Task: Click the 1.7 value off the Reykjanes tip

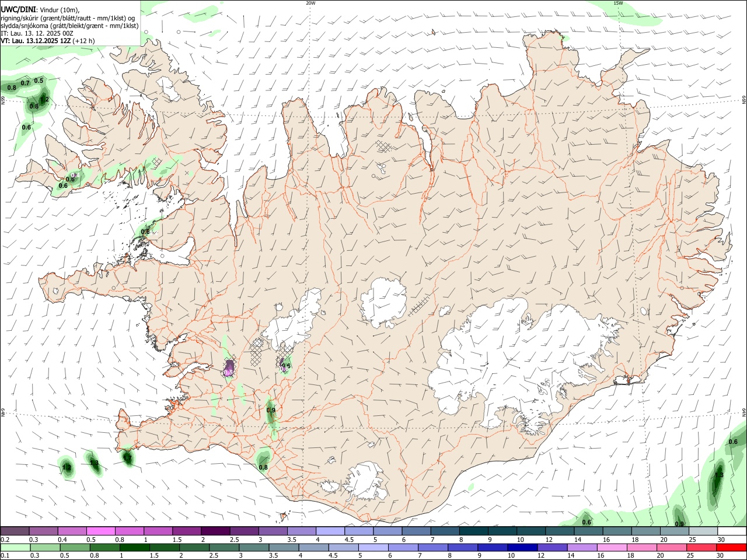Action: (x=127, y=459)
